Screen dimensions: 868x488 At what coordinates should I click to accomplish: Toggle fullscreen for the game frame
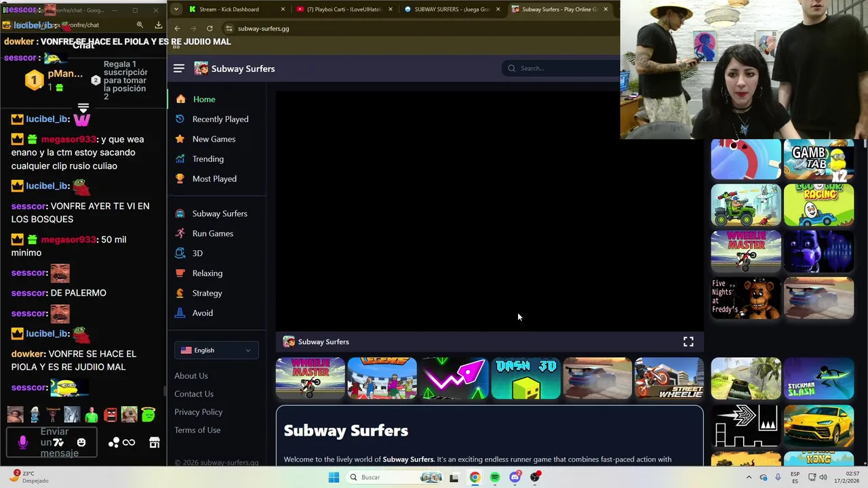688,342
